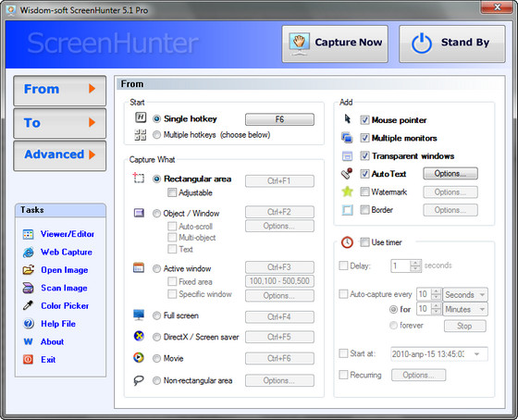The width and height of the screenshot is (518, 420).
Task: Enable the Watermark checkbox
Action: 364,191
